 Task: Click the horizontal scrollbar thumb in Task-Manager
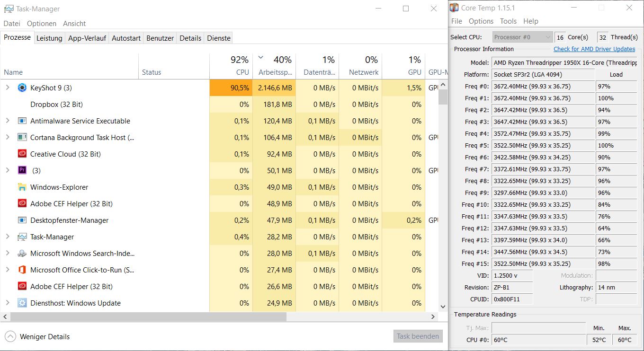pos(148,317)
